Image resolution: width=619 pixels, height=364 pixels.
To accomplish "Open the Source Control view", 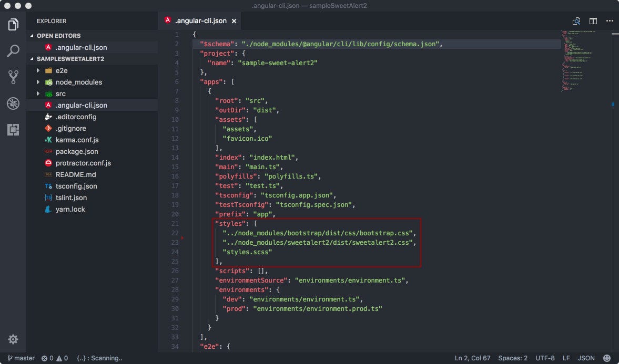I will click(x=13, y=77).
